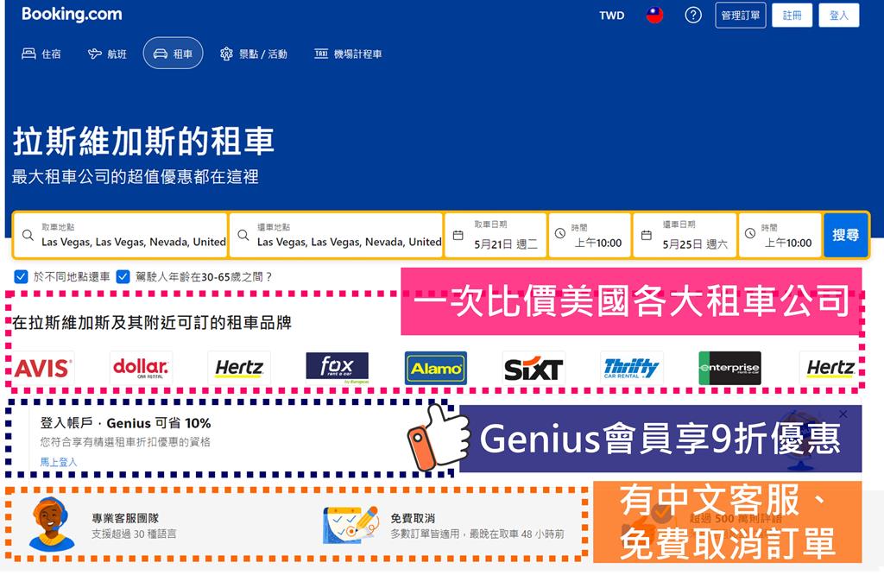Click the 還車地點 return location field

pyautogui.click(x=336, y=235)
